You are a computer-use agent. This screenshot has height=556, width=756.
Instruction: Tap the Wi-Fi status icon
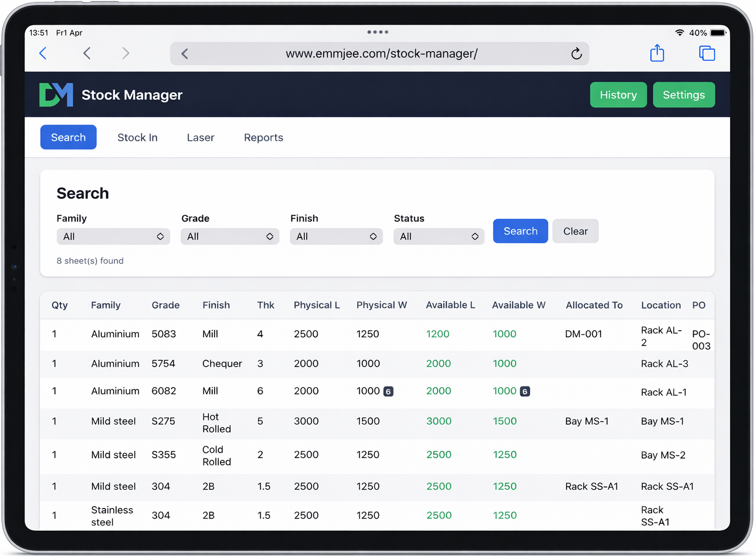[x=679, y=33]
